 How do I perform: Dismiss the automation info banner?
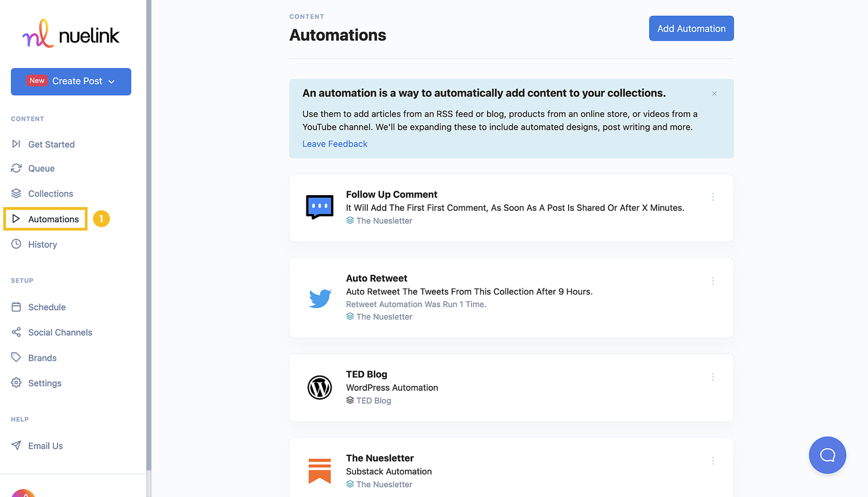click(714, 93)
